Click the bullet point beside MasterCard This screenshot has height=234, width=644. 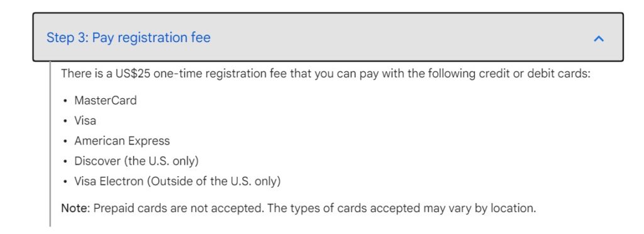pyautogui.click(x=65, y=101)
